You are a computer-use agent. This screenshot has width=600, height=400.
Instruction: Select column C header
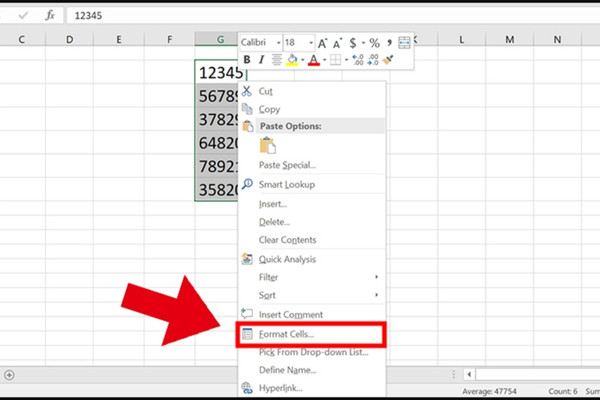22,39
